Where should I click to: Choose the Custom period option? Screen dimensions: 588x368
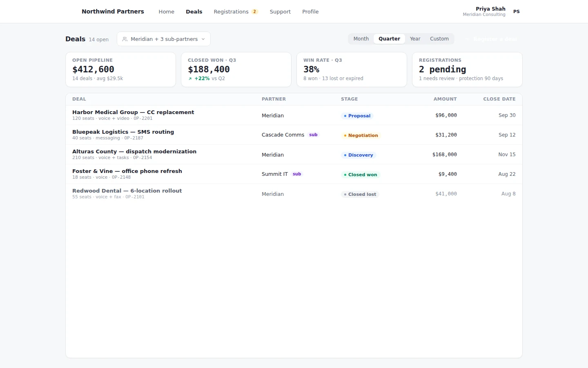439,39
